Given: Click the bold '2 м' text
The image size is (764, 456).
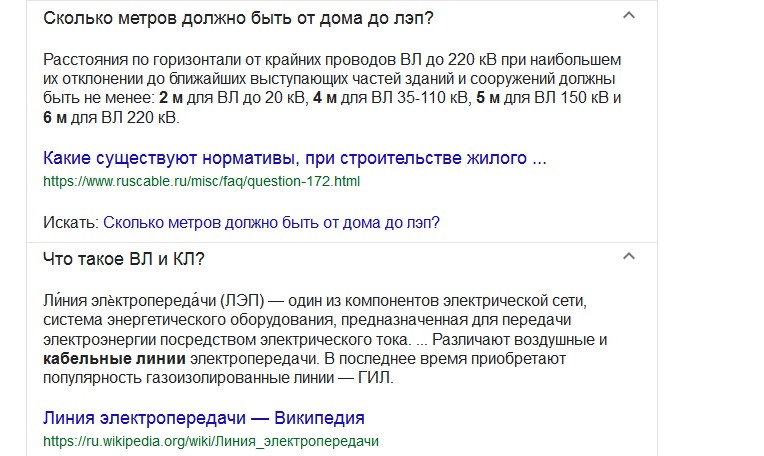Looking at the screenshot, I should click(x=169, y=98).
